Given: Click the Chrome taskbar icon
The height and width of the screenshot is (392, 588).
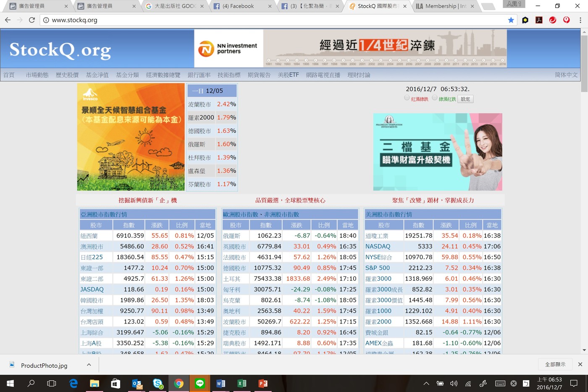Looking at the screenshot, I should [x=179, y=383].
